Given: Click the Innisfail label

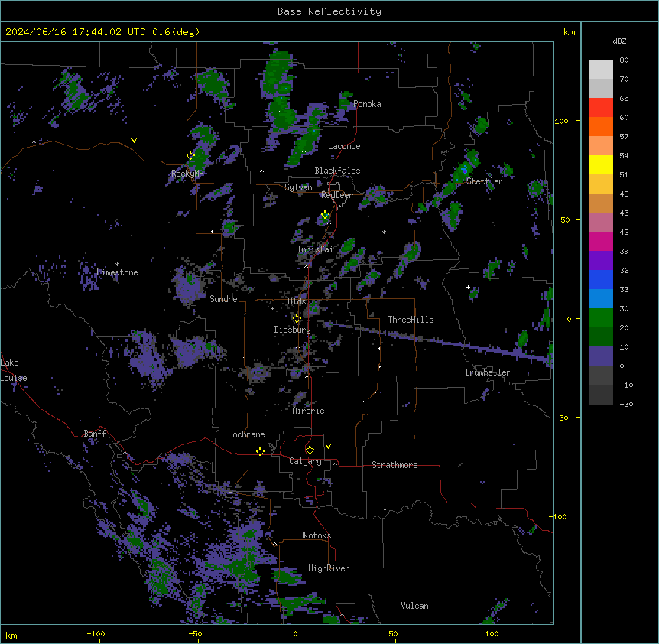Looking at the screenshot, I should pyautogui.click(x=318, y=249).
